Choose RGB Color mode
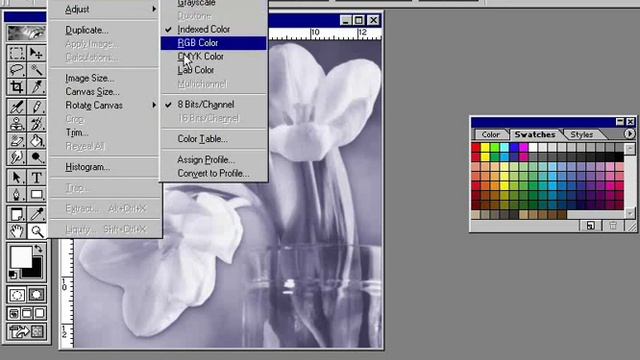 (213, 43)
